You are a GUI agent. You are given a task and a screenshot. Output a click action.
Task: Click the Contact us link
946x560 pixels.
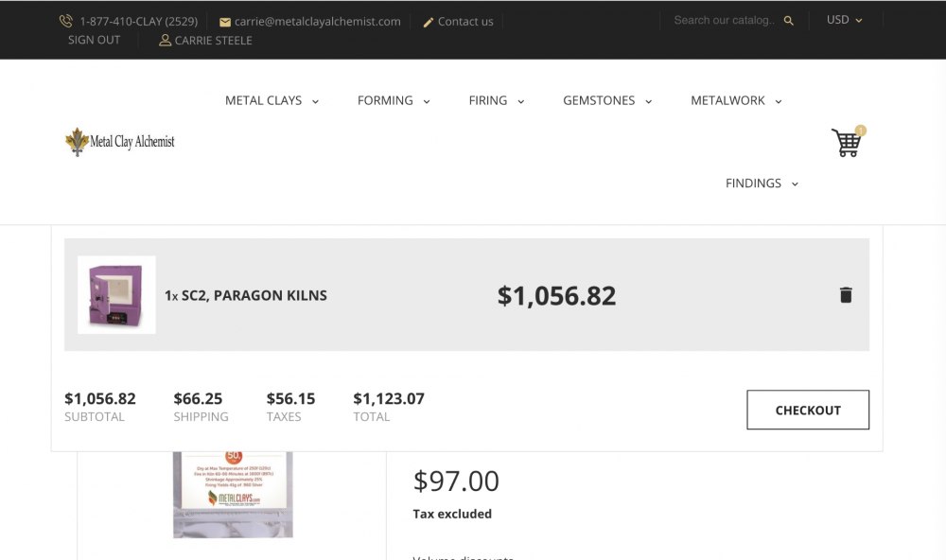point(465,22)
